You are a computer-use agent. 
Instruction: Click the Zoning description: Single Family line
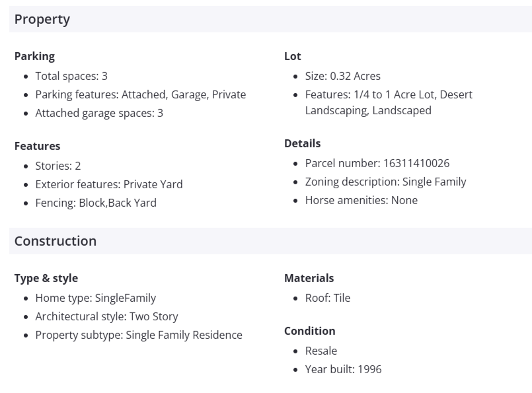385,182
